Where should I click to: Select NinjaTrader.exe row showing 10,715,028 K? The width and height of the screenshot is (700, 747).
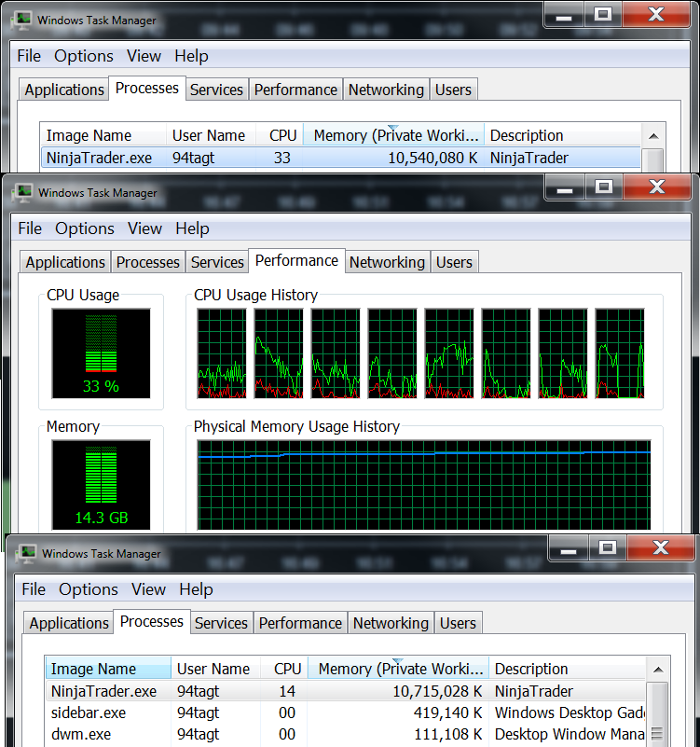click(x=346, y=691)
